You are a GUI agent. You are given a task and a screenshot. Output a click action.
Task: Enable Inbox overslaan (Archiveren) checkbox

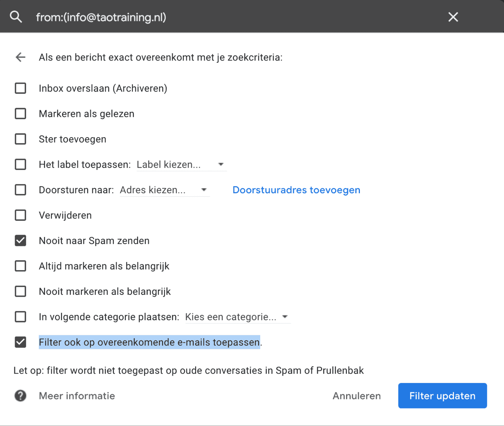tap(21, 89)
